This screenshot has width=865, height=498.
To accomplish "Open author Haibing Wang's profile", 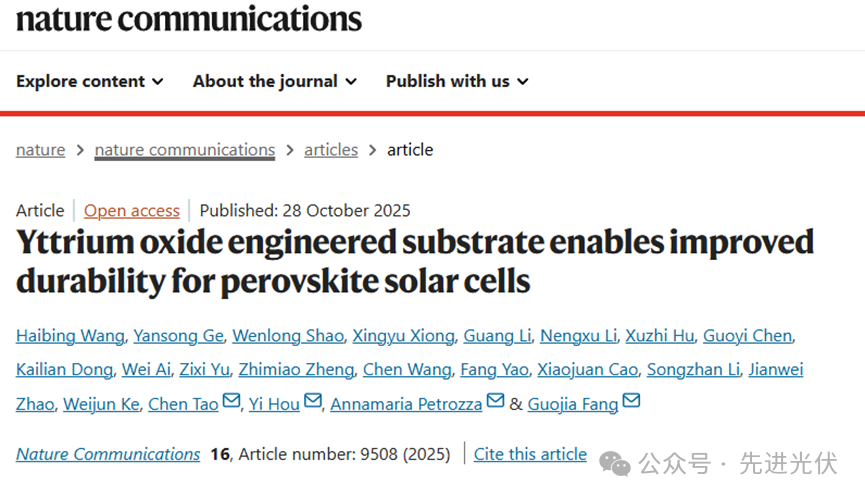I will click(x=70, y=336).
